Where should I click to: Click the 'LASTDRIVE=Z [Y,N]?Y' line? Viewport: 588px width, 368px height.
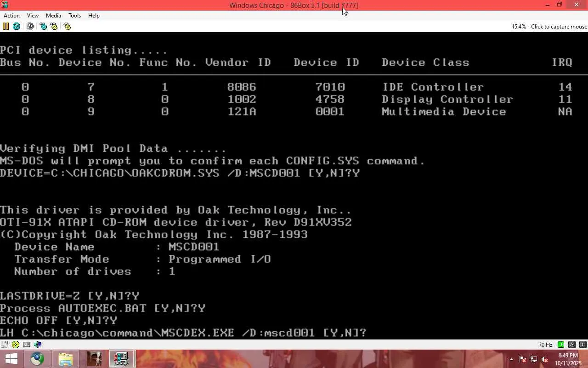click(x=69, y=296)
